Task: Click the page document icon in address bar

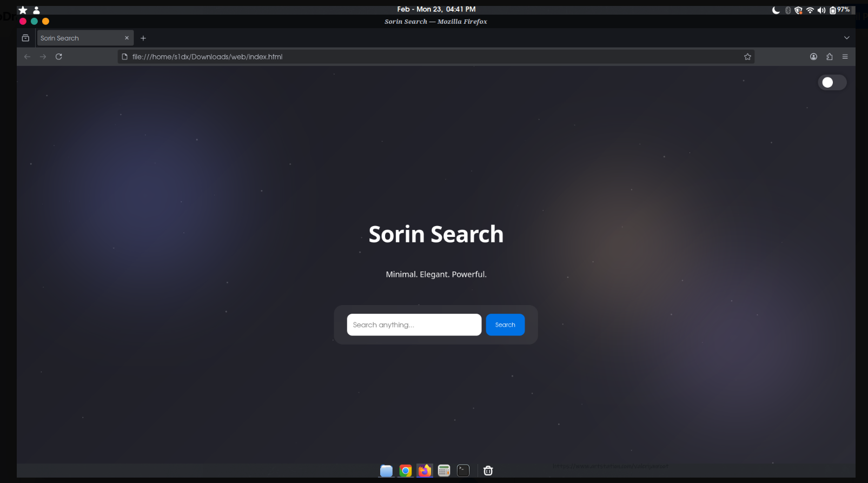Action: 124,57
